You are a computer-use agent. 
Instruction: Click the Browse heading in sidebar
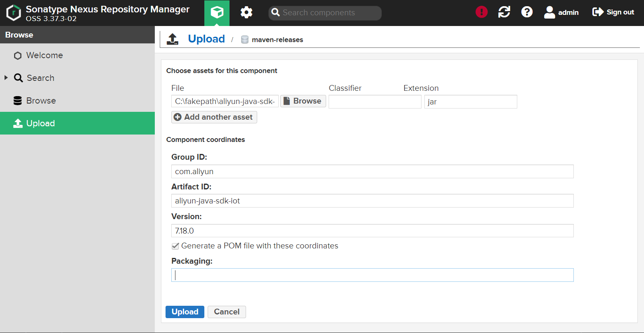click(x=19, y=35)
